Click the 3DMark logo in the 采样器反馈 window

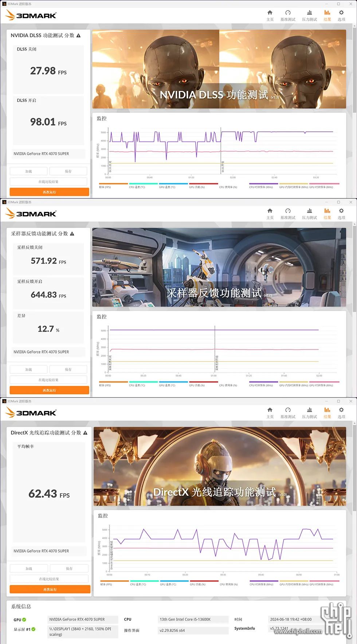(x=31, y=213)
